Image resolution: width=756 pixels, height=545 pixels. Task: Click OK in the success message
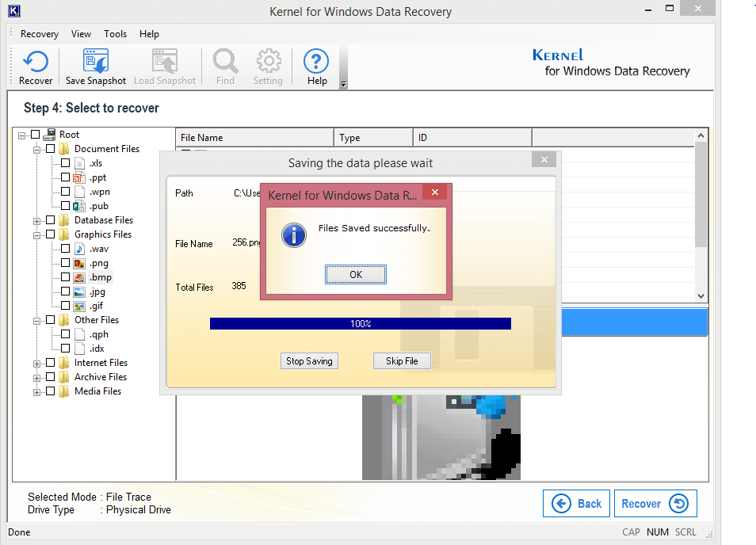tap(356, 275)
